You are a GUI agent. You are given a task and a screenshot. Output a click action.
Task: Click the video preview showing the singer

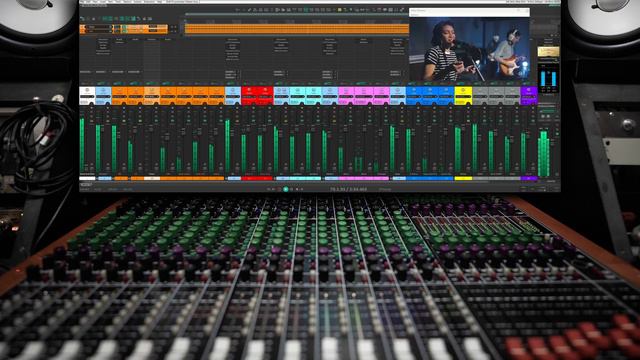(x=469, y=49)
